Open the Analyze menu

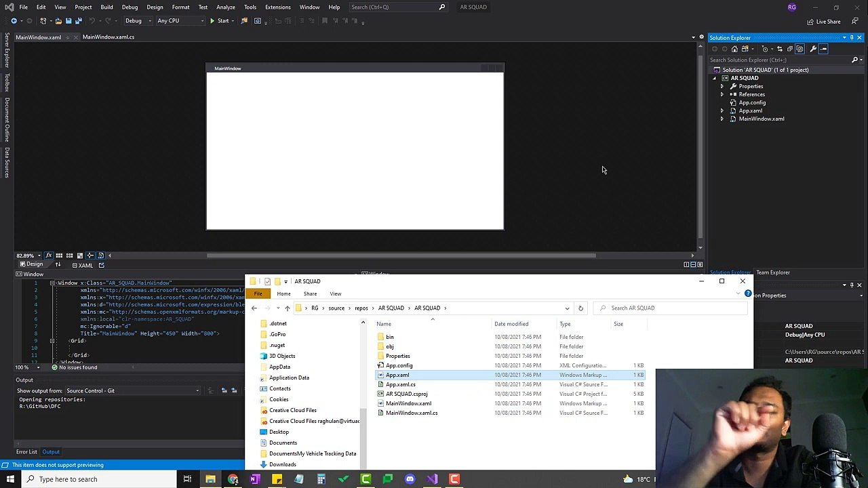226,7
